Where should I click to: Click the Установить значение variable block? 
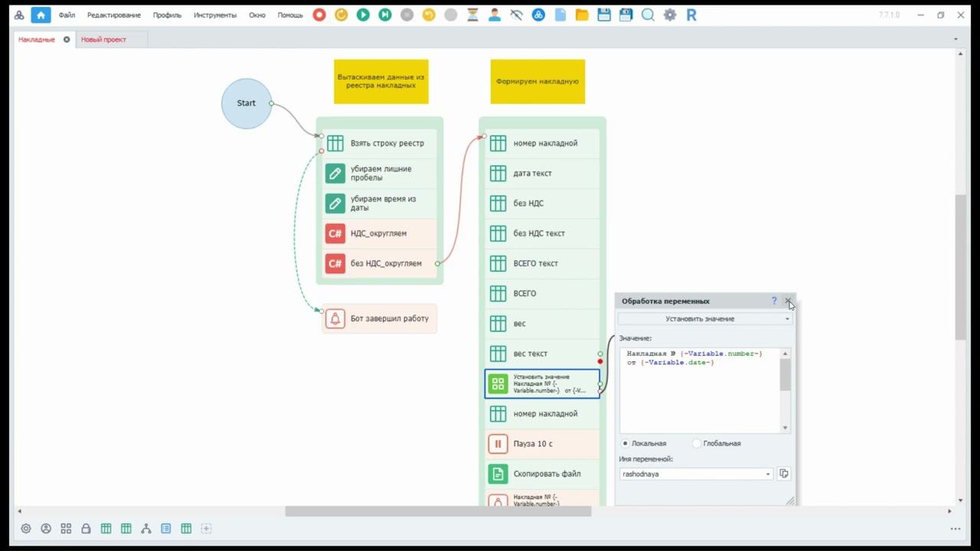[542, 383]
